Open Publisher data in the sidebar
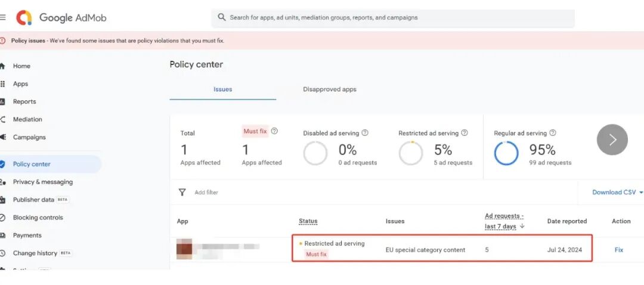The image size is (644, 285). tap(33, 200)
